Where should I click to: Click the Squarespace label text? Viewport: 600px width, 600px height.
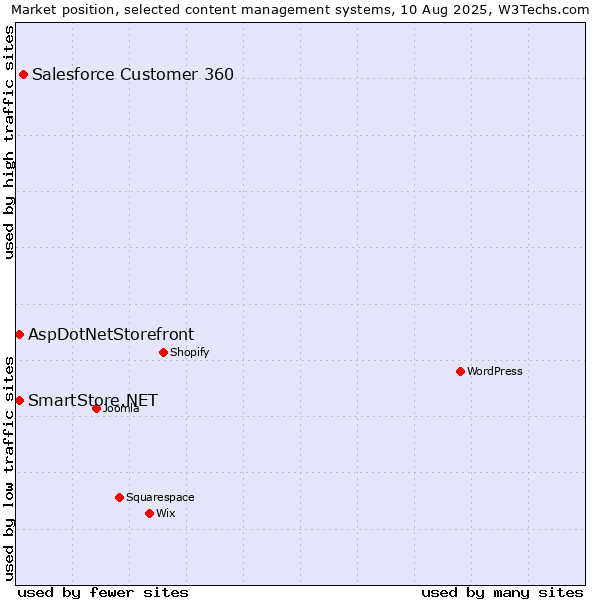pos(160,497)
